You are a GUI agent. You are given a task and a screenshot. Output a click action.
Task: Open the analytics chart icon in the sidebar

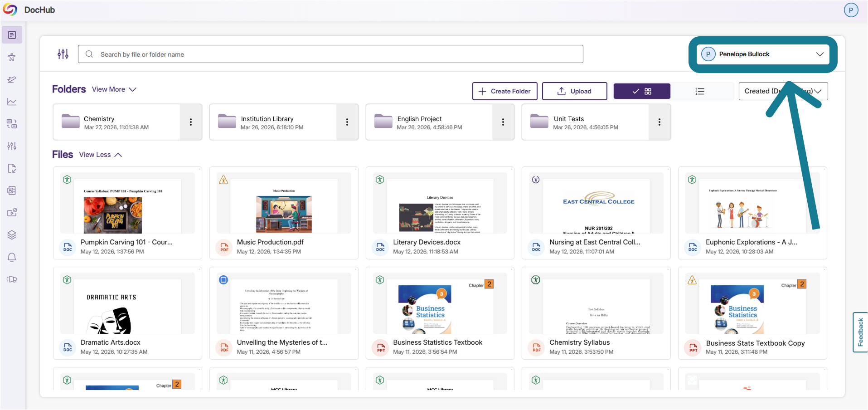click(12, 102)
